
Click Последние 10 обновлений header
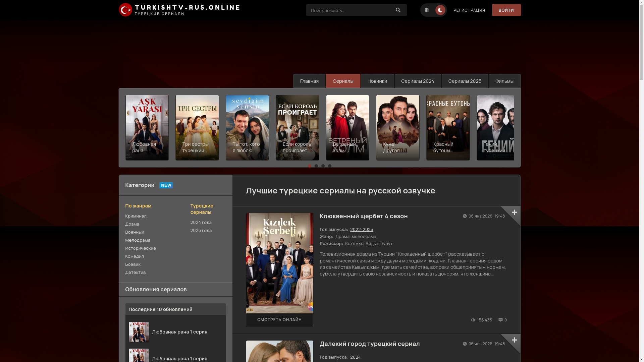[175, 309]
